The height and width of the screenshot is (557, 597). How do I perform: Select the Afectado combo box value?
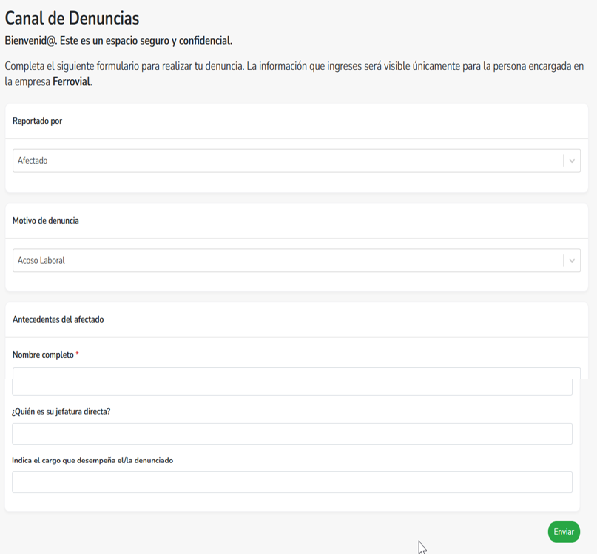(x=32, y=161)
